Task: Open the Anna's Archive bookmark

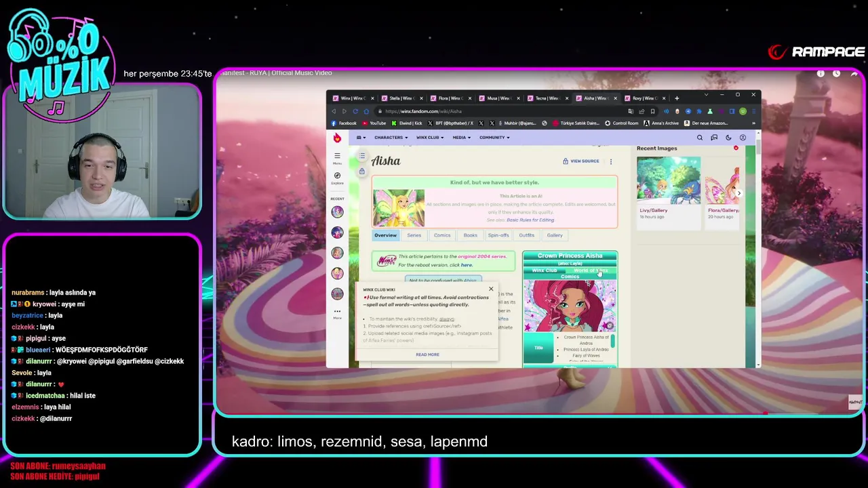Action: (661, 123)
